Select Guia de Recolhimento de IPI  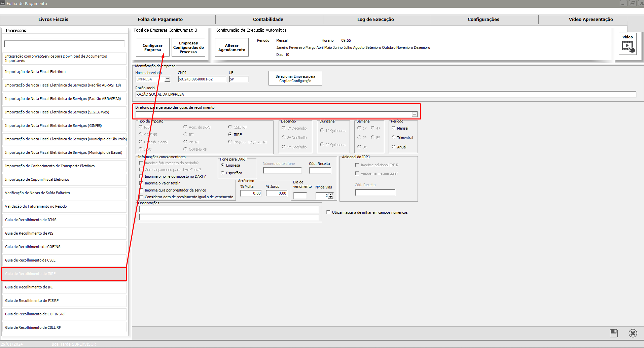pos(64,287)
